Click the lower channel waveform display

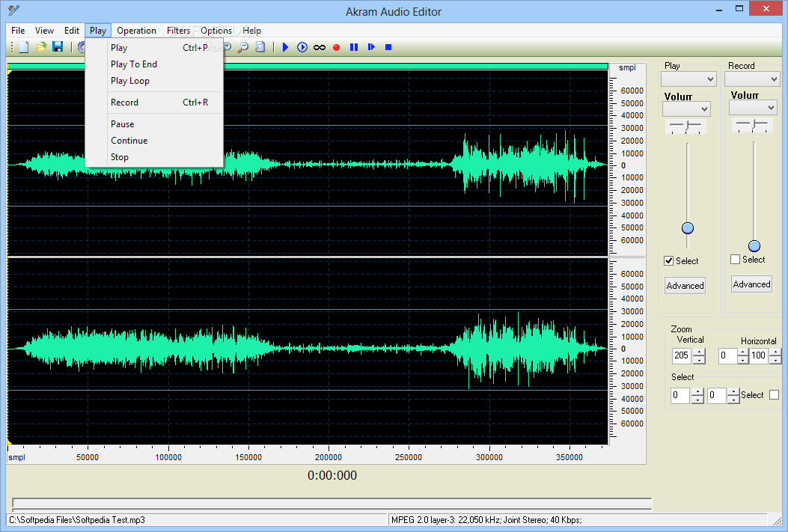(308, 352)
